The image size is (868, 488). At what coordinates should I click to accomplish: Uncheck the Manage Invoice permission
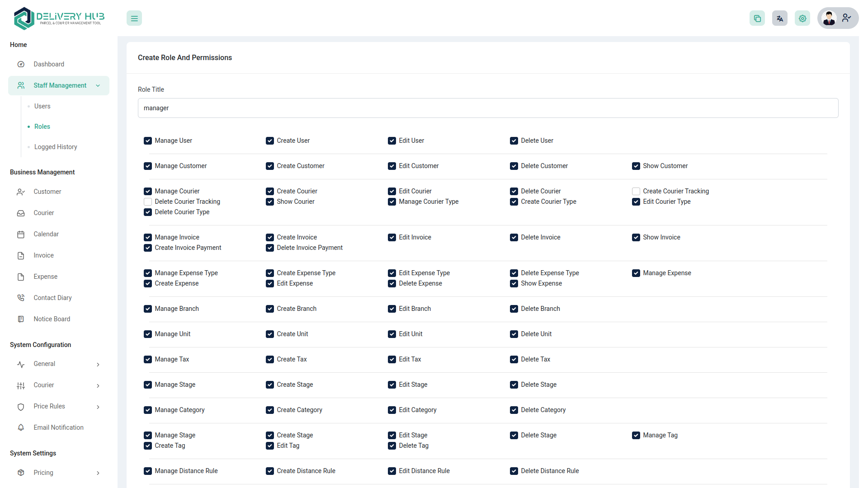[x=147, y=237]
